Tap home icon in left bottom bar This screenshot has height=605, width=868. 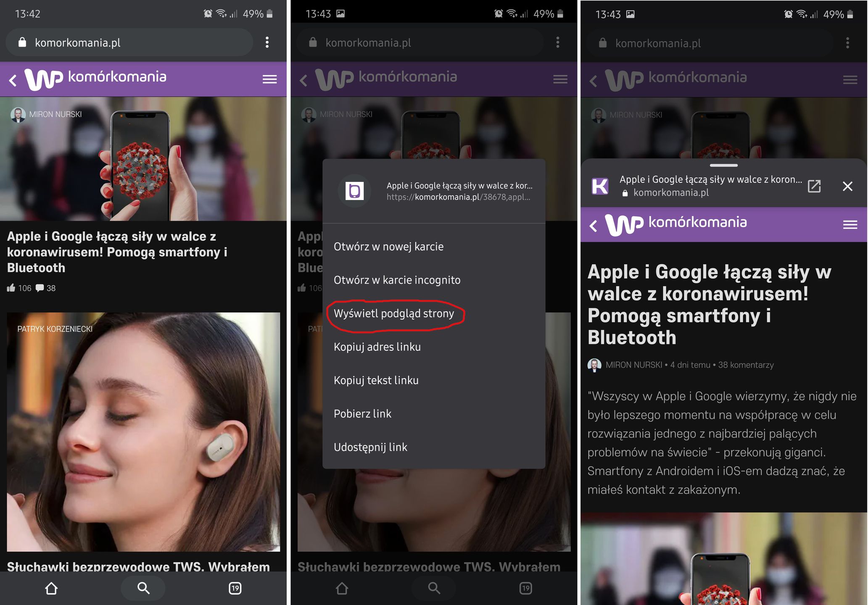pos(51,588)
